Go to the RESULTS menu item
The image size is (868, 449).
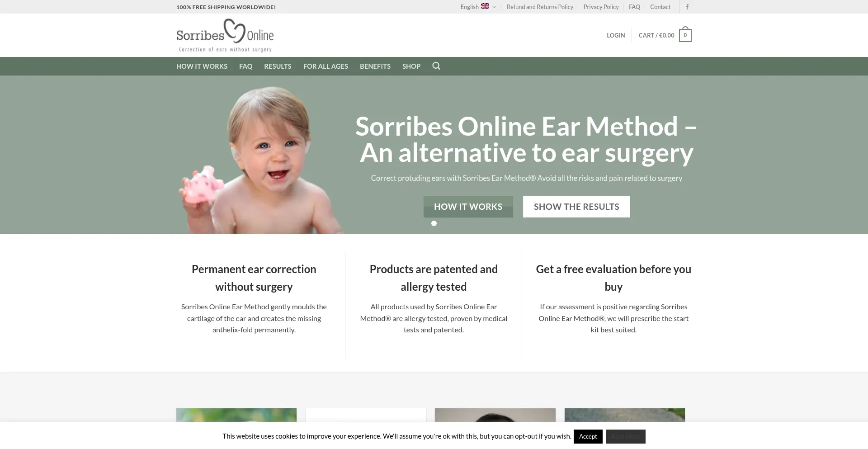click(x=278, y=66)
